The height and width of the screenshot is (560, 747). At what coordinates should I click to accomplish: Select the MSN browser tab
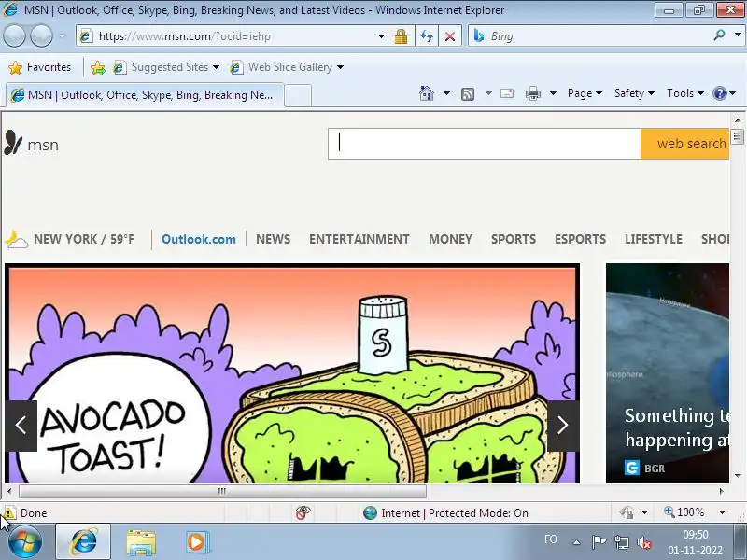click(x=145, y=95)
